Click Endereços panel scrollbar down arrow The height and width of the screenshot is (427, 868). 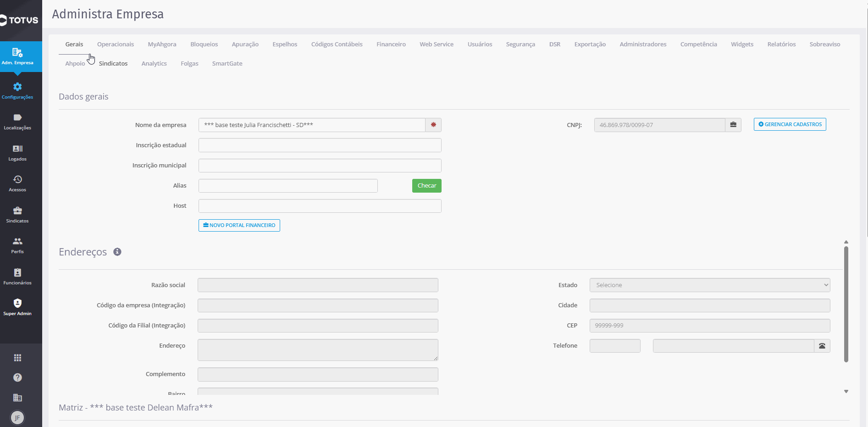[x=846, y=391]
